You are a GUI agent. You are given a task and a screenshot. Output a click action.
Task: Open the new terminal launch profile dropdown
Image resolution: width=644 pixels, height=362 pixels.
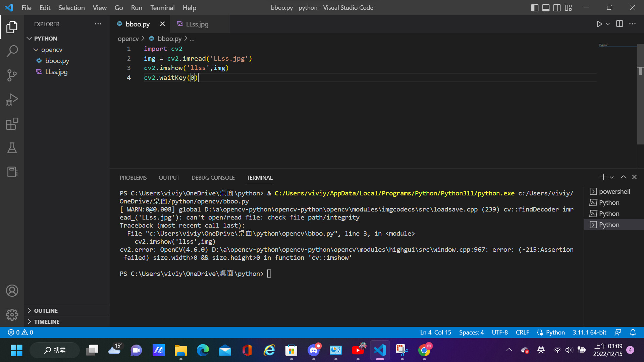point(612,177)
